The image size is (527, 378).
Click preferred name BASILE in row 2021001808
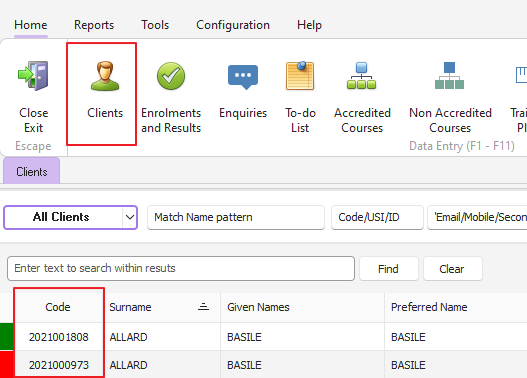point(408,337)
